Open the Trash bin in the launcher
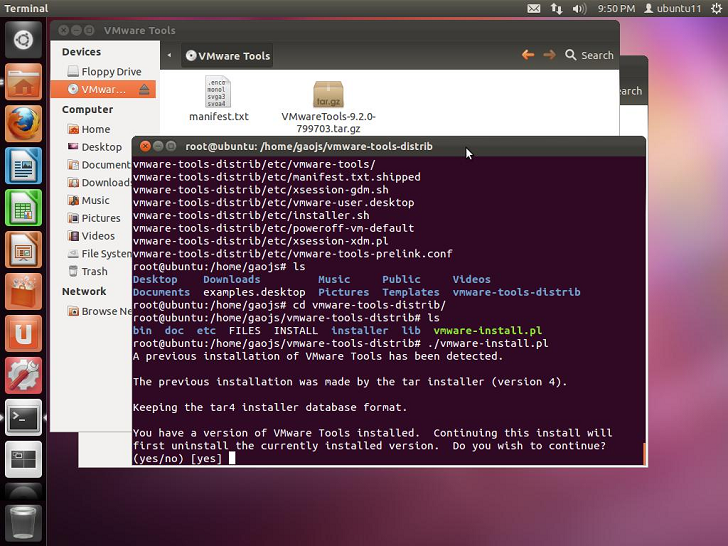728x546 pixels. 23,523
